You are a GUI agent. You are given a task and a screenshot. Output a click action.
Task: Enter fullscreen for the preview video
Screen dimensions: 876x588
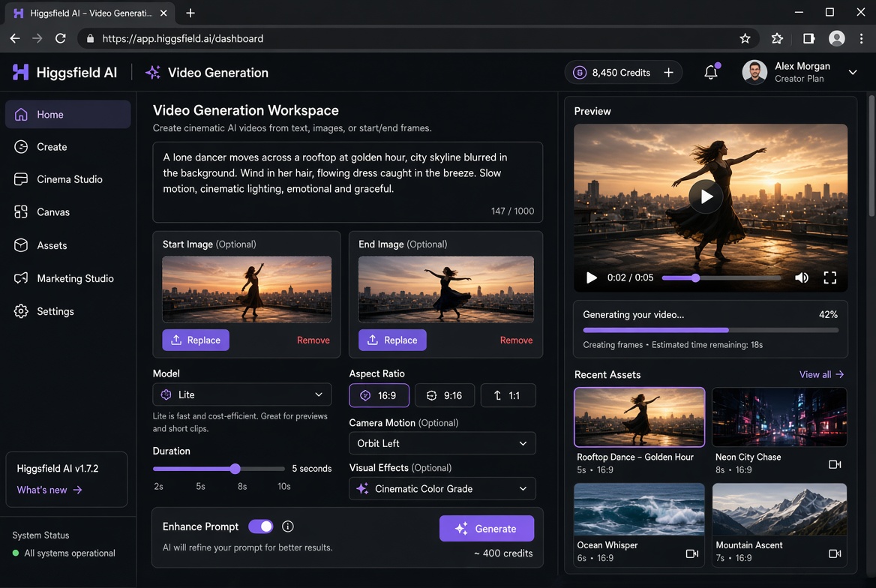pyautogui.click(x=829, y=277)
